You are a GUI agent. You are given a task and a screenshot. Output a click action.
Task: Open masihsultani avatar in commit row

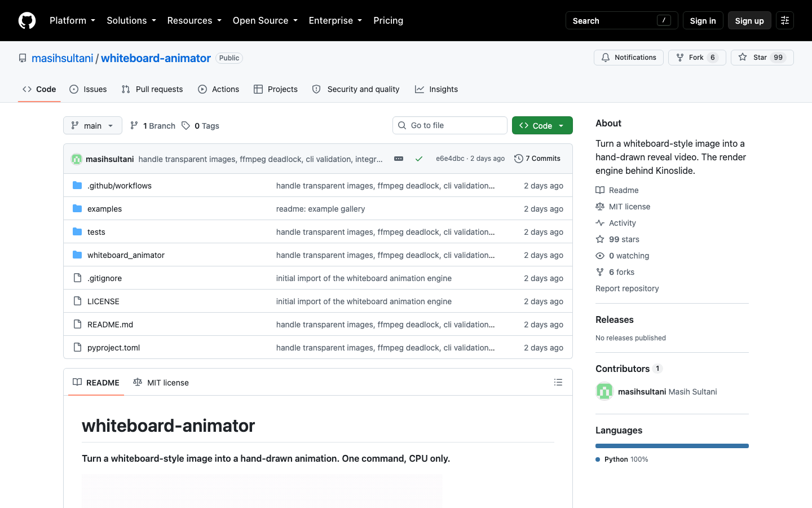pyautogui.click(x=77, y=159)
